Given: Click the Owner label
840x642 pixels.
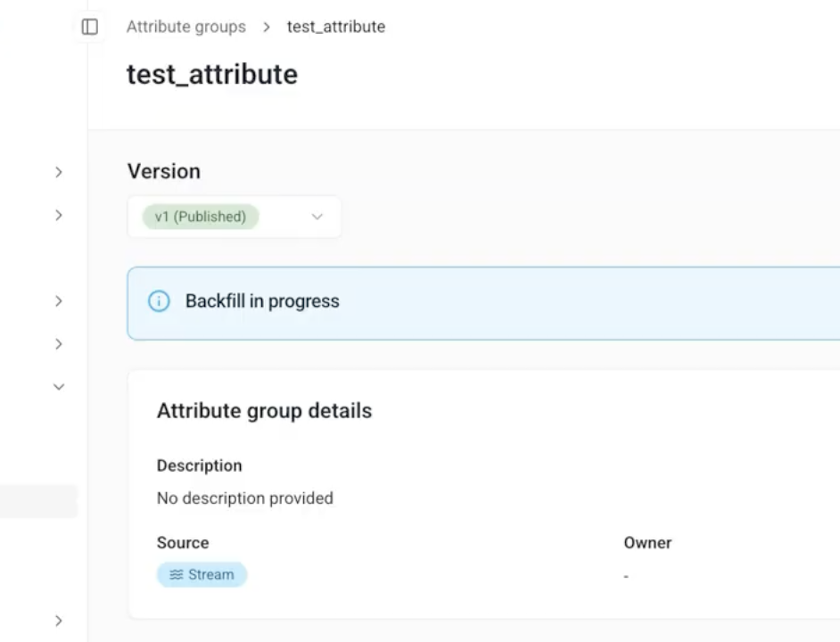Looking at the screenshot, I should tap(647, 543).
